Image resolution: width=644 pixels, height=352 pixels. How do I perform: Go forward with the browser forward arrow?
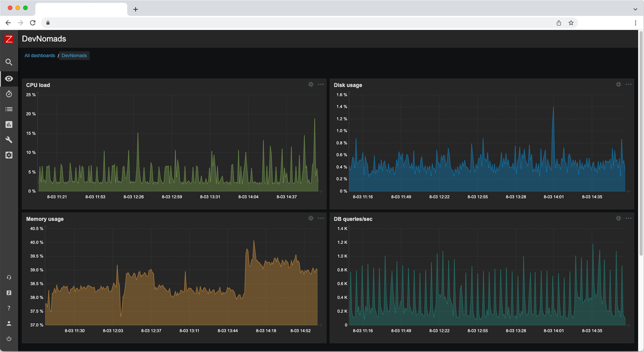20,23
